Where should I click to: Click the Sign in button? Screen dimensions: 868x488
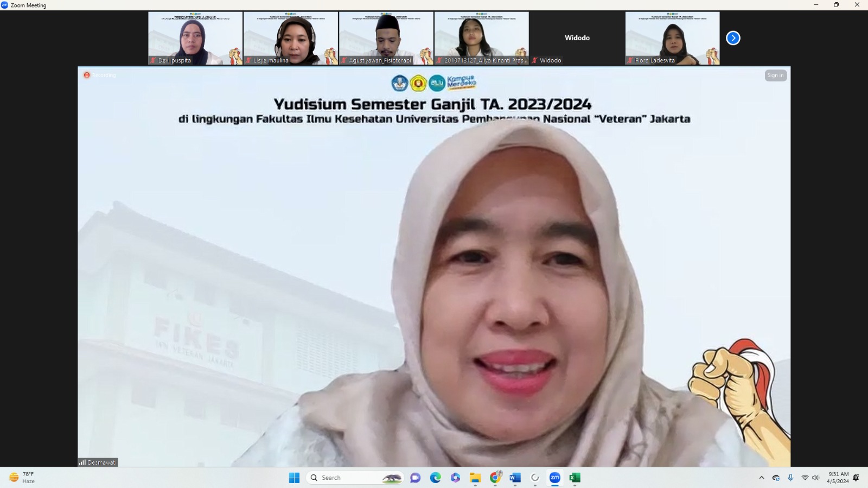pyautogui.click(x=775, y=75)
